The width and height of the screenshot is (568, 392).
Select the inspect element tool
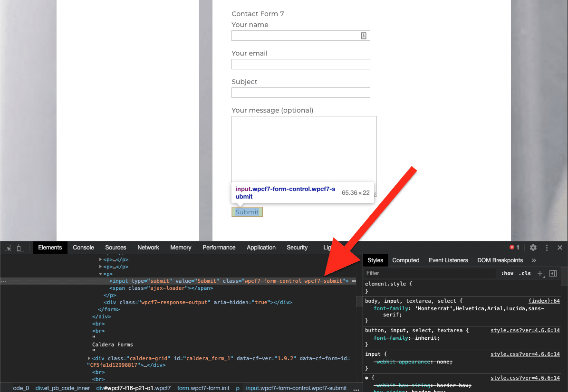click(8, 248)
